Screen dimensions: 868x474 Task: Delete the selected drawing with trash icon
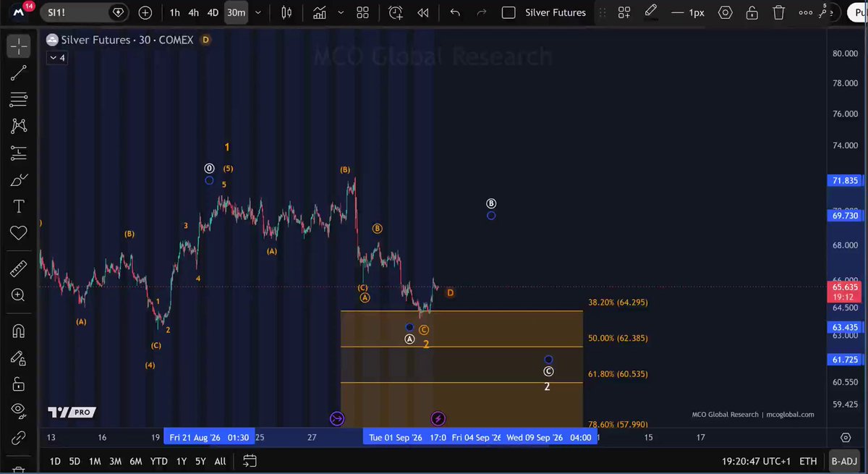(778, 12)
